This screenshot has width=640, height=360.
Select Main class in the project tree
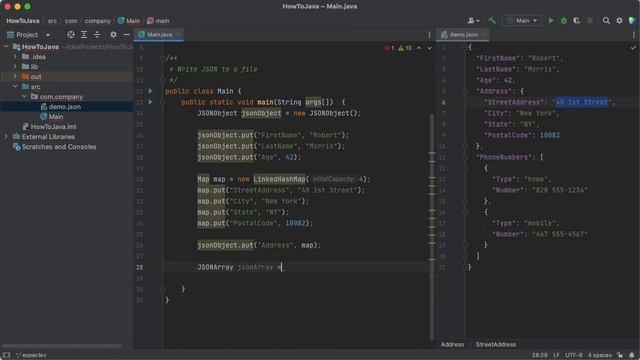pyautogui.click(x=56, y=117)
